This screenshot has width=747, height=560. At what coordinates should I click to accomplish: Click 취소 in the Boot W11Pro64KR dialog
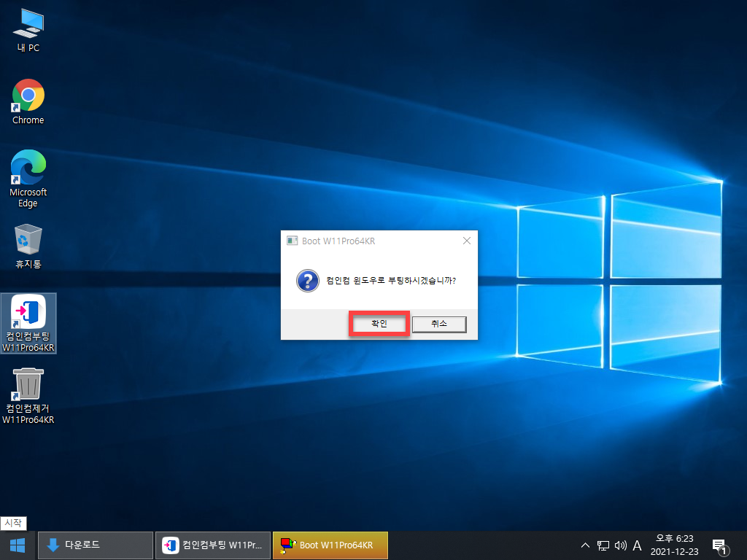click(438, 324)
